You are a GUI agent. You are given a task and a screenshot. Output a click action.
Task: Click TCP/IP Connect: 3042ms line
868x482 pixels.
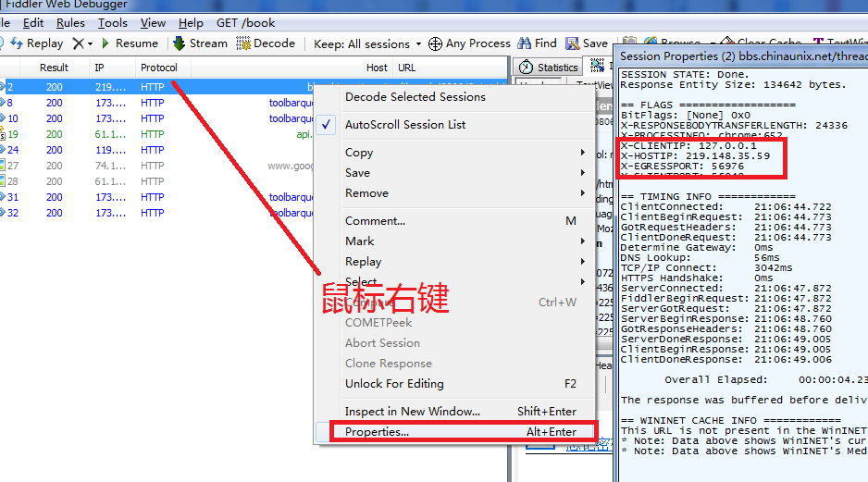tap(706, 268)
